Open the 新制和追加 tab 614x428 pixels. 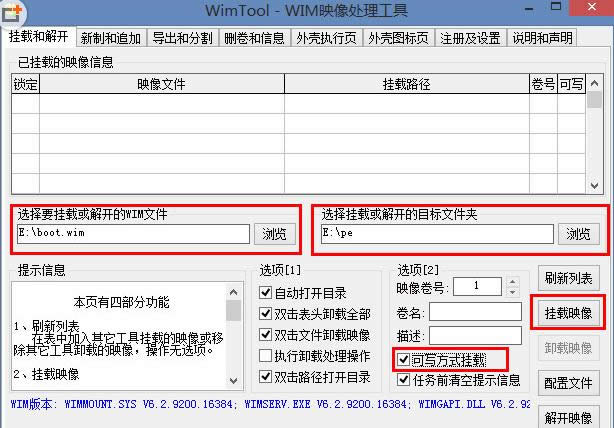(x=111, y=38)
